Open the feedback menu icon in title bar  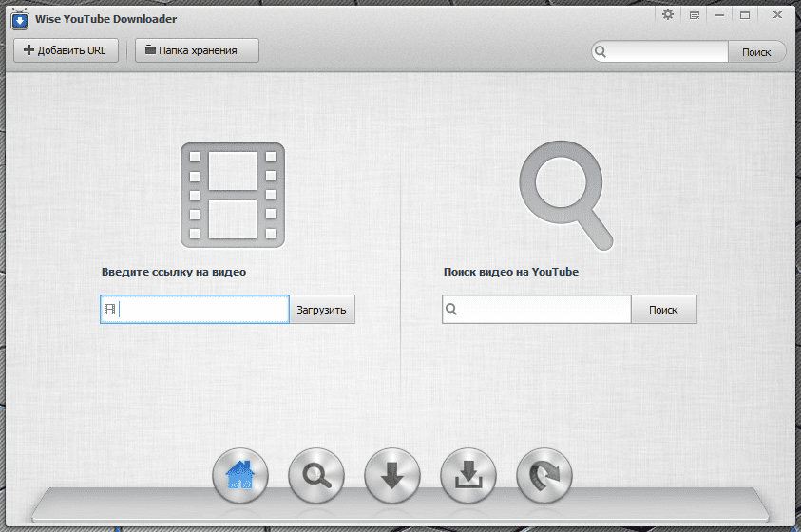click(x=695, y=15)
